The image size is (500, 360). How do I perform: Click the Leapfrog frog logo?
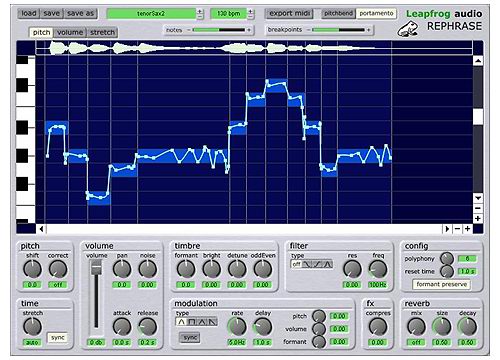coord(408,29)
